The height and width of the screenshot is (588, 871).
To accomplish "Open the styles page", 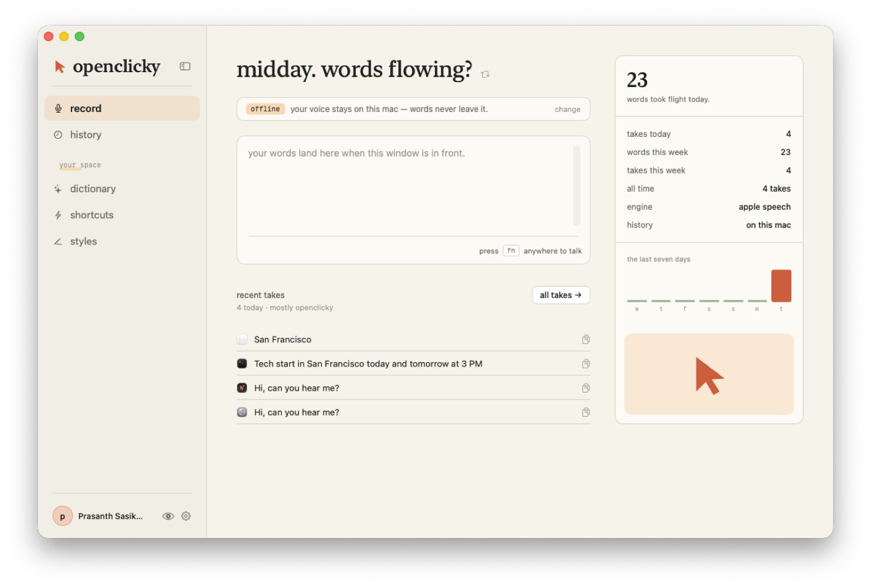I will pos(122,241).
